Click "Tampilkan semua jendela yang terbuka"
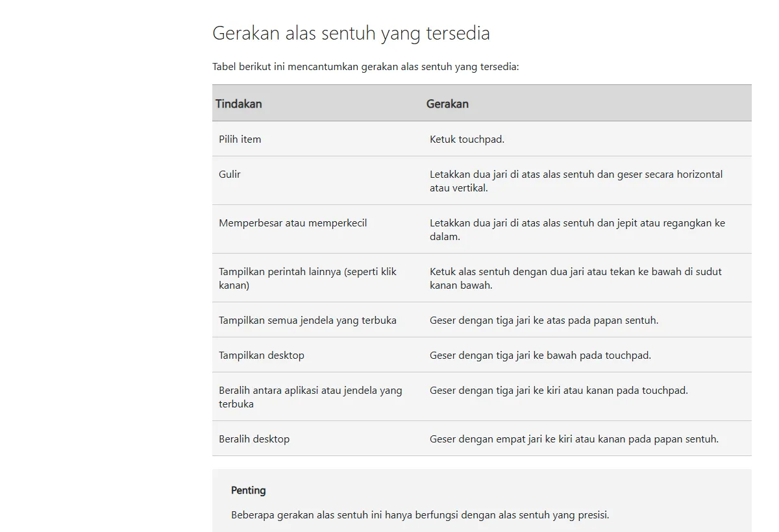Screen dimensions: 779x532 308,320
